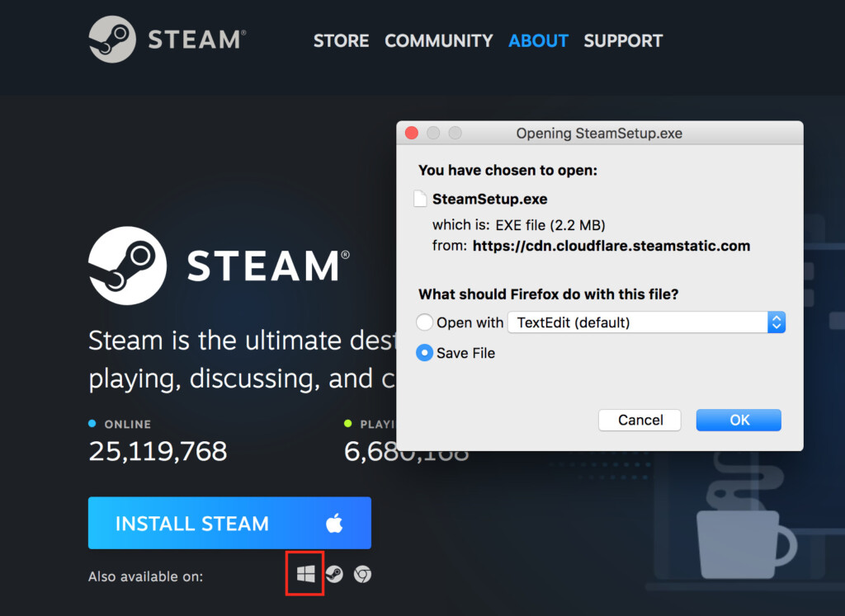
Task: Click the ONLINE status label
Action: click(x=128, y=425)
